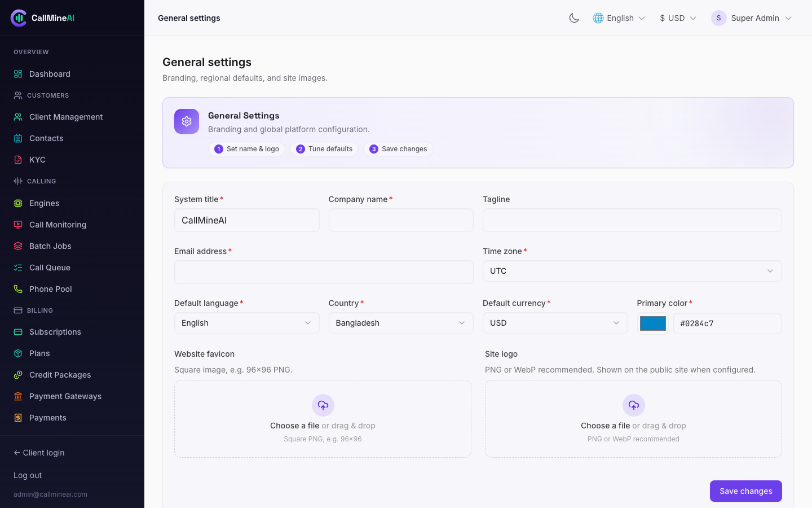Click the Tagline input field
The image size is (812, 508).
[632, 220]
